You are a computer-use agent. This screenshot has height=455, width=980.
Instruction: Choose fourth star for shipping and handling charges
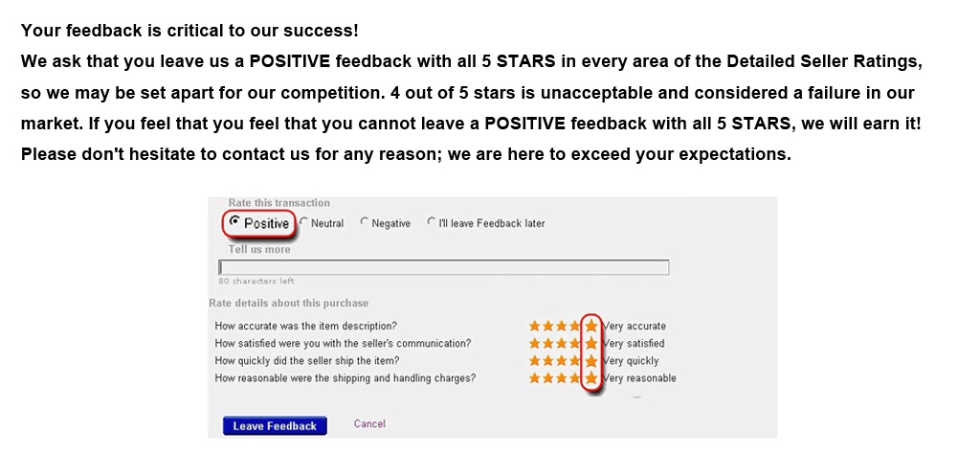coord(575,378)
